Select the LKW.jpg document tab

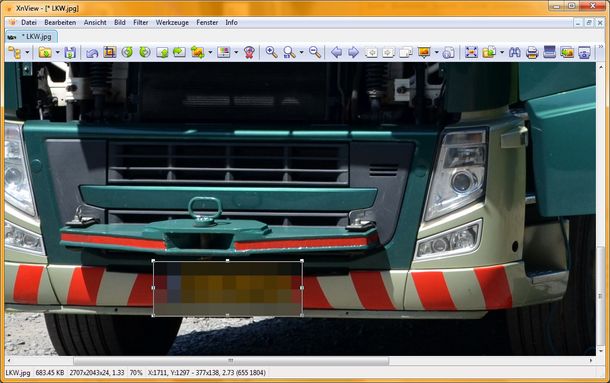[x=32, y=37]
